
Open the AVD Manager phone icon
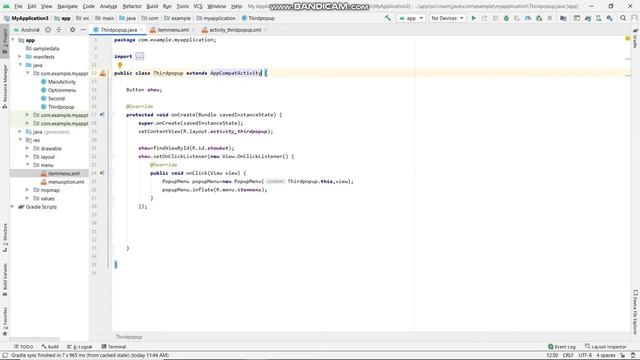tap(598, 18)
